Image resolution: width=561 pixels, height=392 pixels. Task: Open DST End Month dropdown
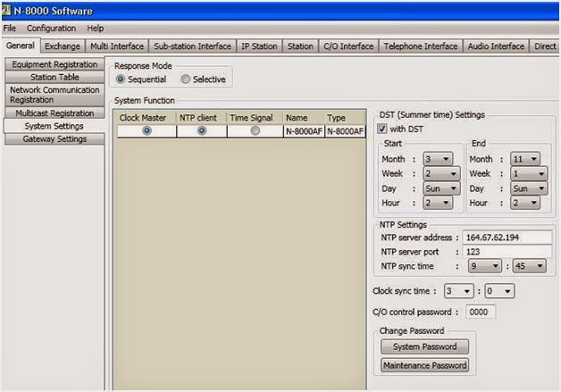pyautogui.click(x=525, y=159)
